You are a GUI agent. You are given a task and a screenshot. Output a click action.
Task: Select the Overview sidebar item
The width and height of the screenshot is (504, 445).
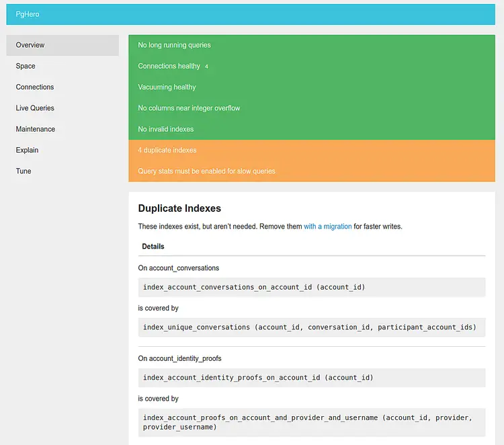click(x=62, y=45)
